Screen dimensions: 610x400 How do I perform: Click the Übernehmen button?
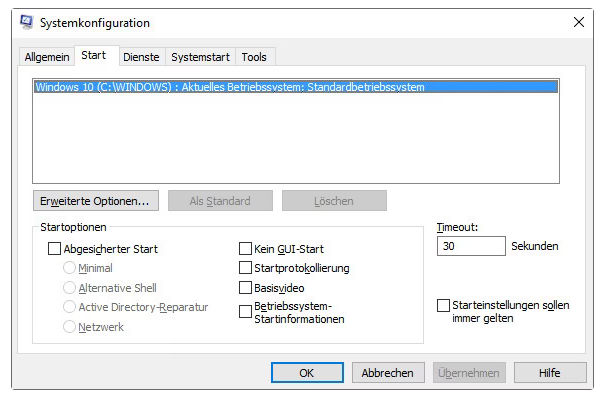[x=469, y=373]
